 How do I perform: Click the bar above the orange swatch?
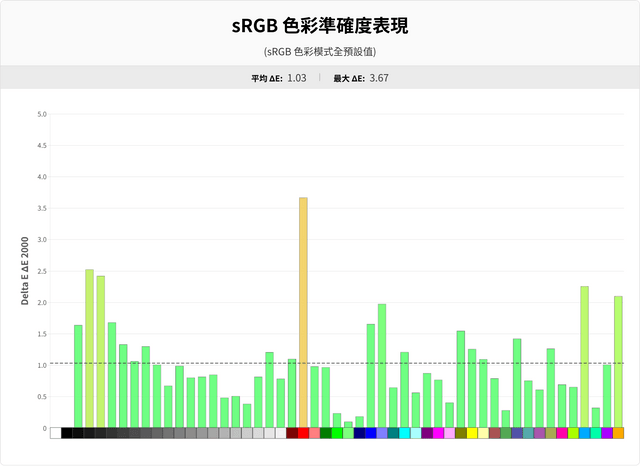618,362
